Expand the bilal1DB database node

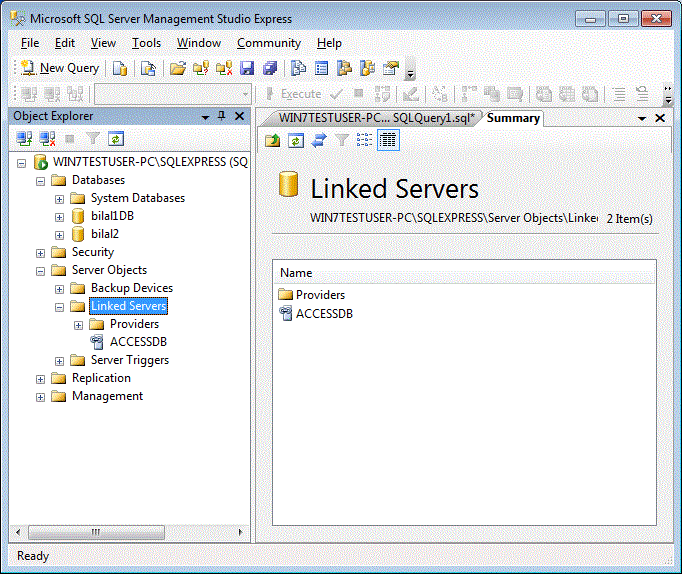pyautogui.click(x=60, y=217)
